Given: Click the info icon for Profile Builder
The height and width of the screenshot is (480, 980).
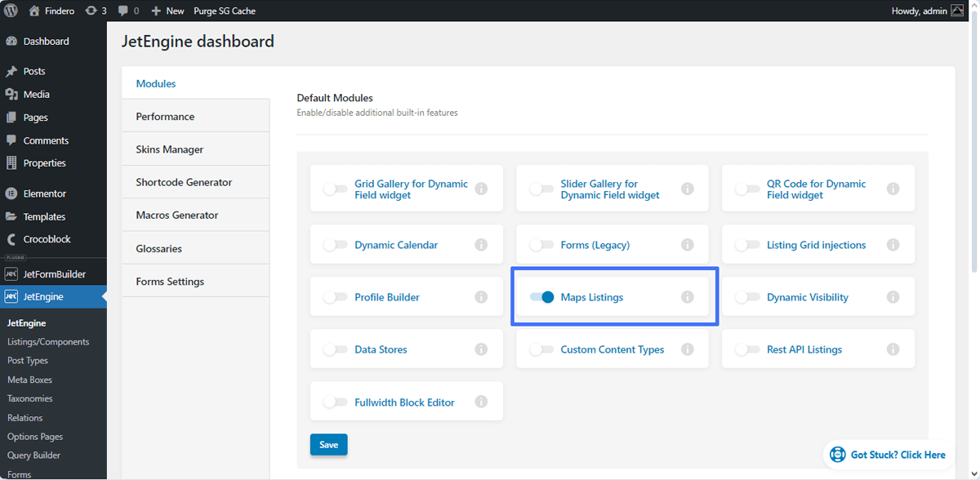Looking at the screenshot, I should pos(481,297).
